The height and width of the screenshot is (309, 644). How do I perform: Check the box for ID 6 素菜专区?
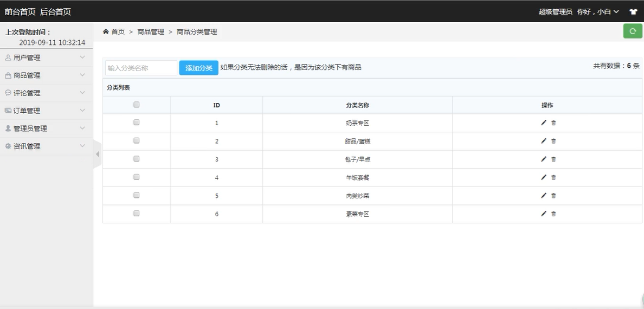coord(137,213)
